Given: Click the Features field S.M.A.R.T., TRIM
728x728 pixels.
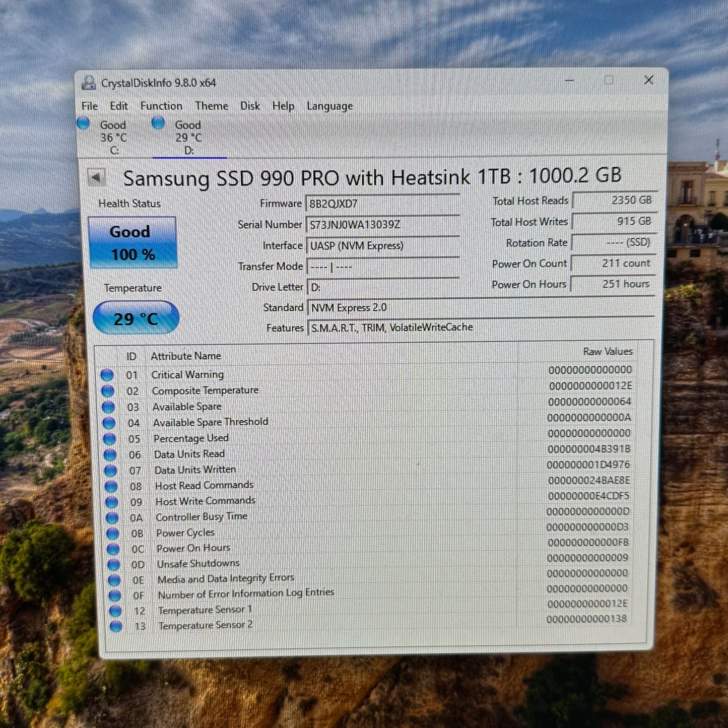Looking at the screenshot, I should tap(481, 327).
